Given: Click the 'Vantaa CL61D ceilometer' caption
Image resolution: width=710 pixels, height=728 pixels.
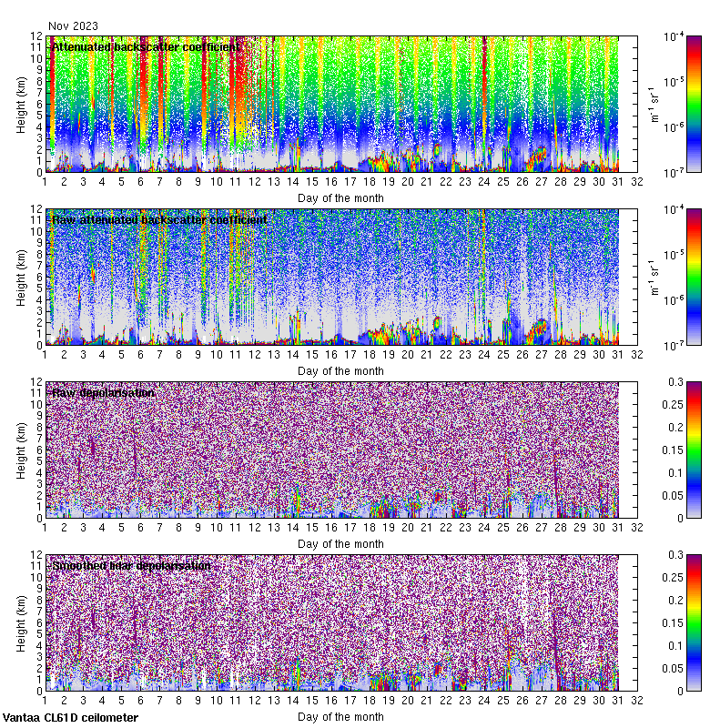Looking at the screenshot, I should tap(70, 718).
